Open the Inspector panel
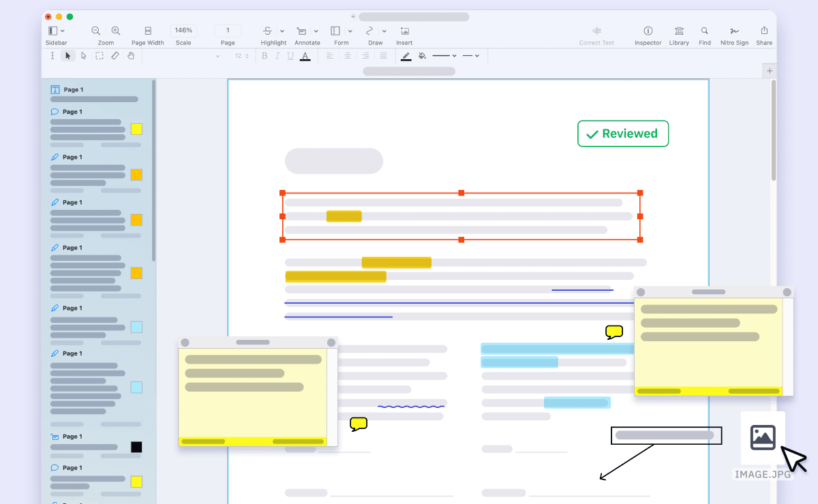Image resolution: width=818 pixels, height=504 pixels. (x=648, y=31)
